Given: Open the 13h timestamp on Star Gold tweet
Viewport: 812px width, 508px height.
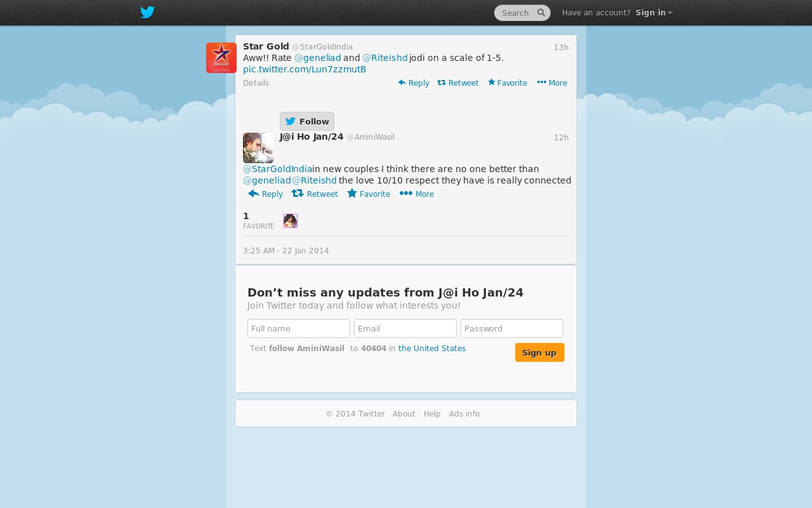Looking at the screenshot, I should pos(561,48).
